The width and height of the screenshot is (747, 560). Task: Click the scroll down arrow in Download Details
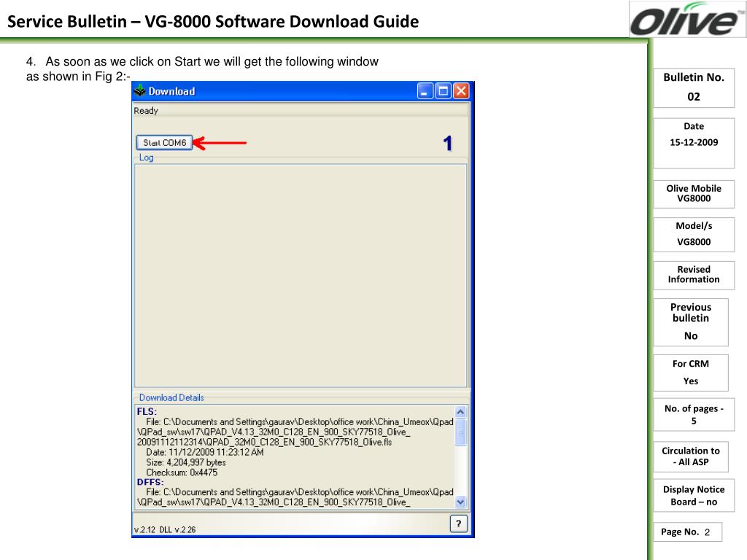pyautogui.click(x=460, y=501)
